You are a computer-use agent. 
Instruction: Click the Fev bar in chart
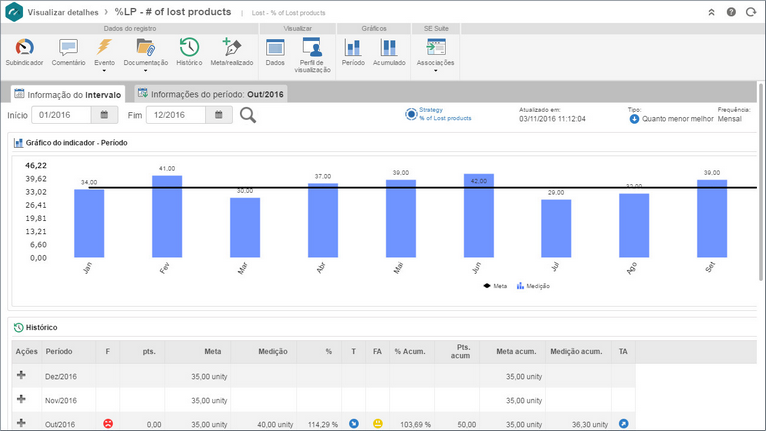point(167,216)
